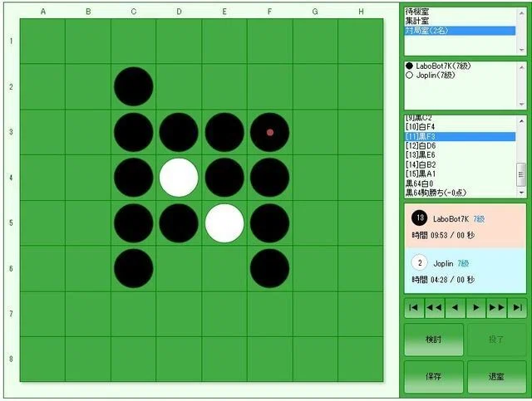The width and height of the screenshot is (532, 401).
Task: Click Joplin name in score panel
Action: tap(443, 264)
